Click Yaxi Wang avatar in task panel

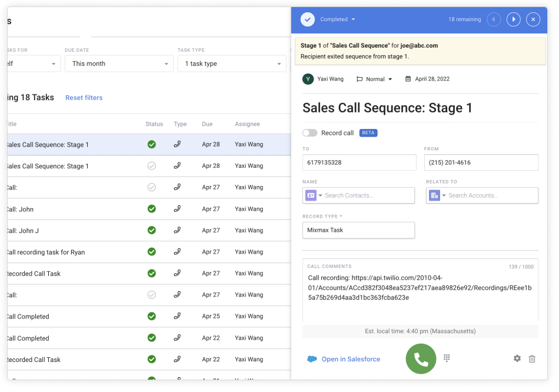[308, 79]
